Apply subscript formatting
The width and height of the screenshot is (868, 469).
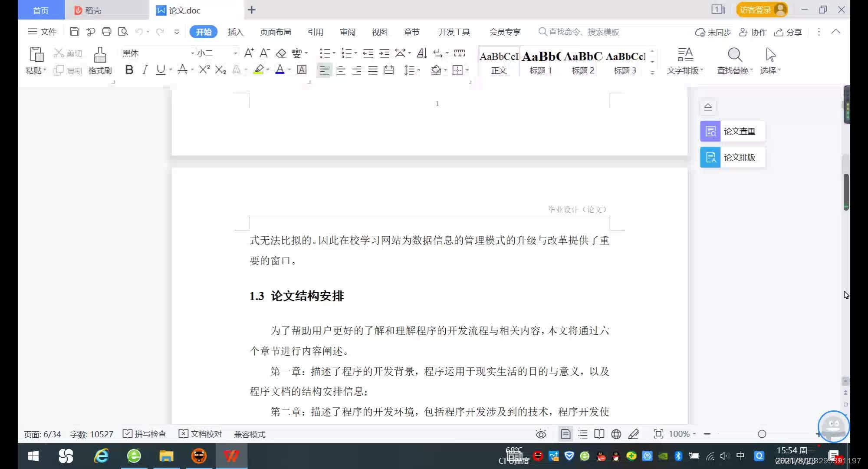[x=220, y=69]
